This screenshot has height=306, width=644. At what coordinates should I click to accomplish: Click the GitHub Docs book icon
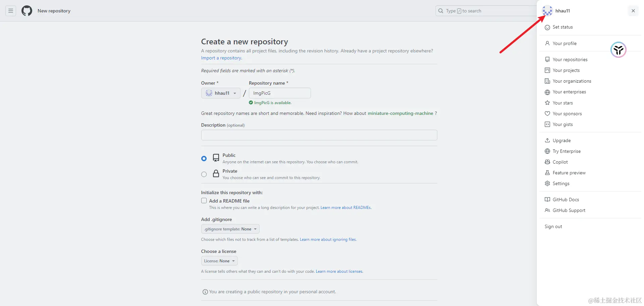point(547,200)
